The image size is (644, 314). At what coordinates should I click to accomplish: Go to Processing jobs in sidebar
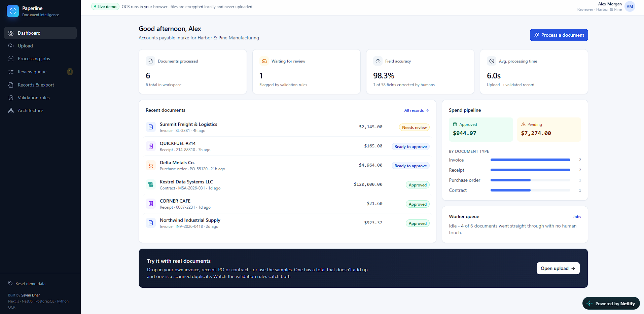click(x=40, y=59)
